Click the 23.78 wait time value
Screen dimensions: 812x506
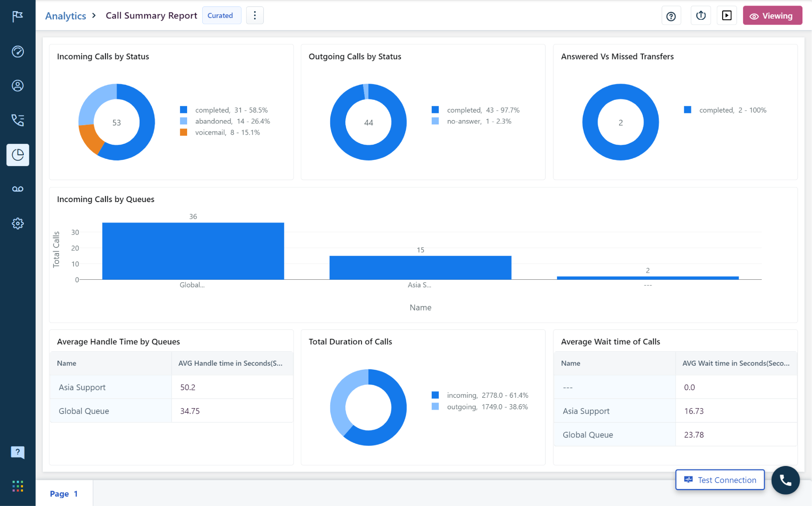(694, 435)
